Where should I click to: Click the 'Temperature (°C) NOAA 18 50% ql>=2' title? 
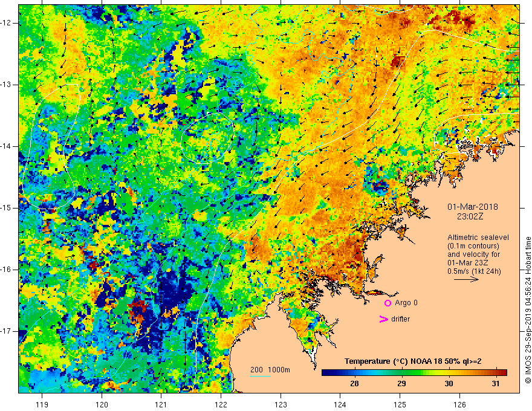(x=413, y=361)
